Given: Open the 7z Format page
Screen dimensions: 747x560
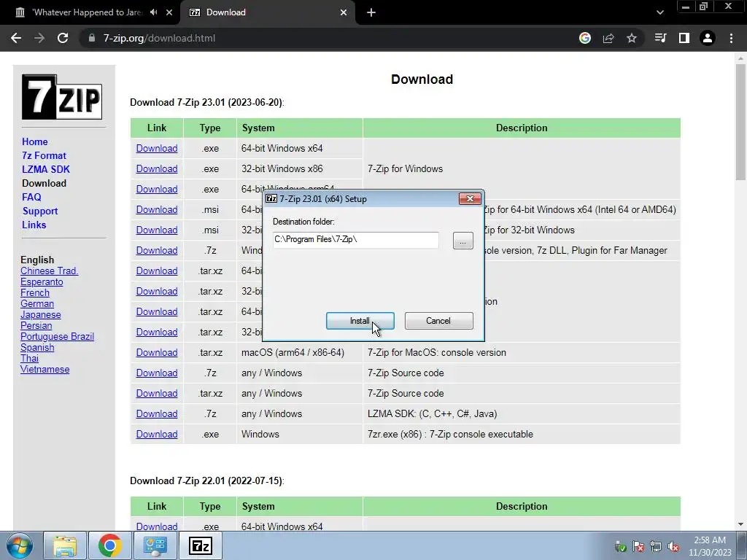Looking at the screenshot, I should point(44,156).
